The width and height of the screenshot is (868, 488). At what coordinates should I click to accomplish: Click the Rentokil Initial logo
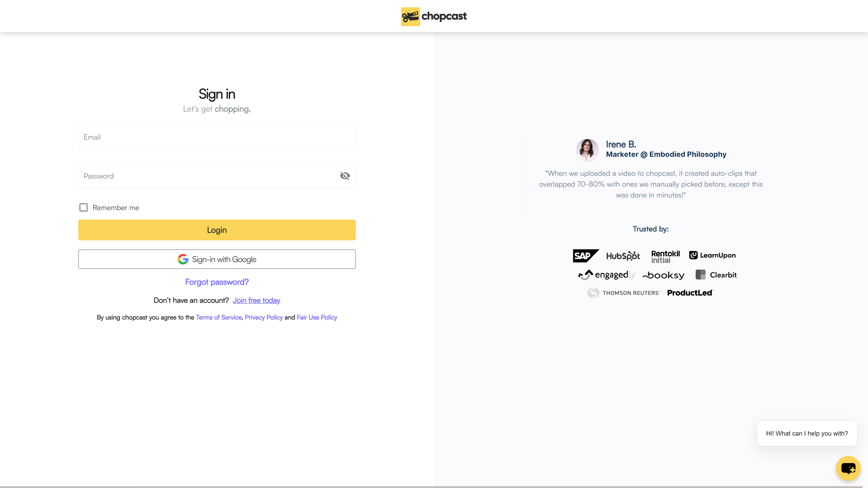[x=665, y=257]
